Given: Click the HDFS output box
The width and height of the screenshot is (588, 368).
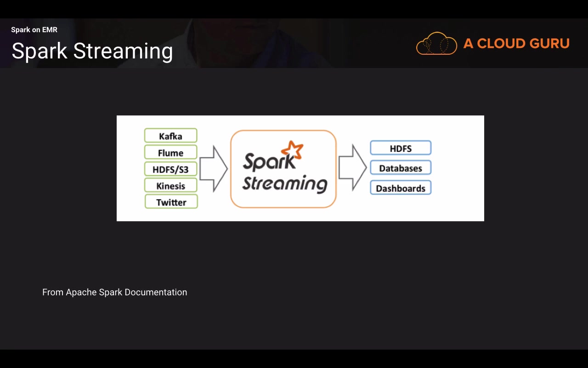Looking at the screenshot, I should point(401,148).
